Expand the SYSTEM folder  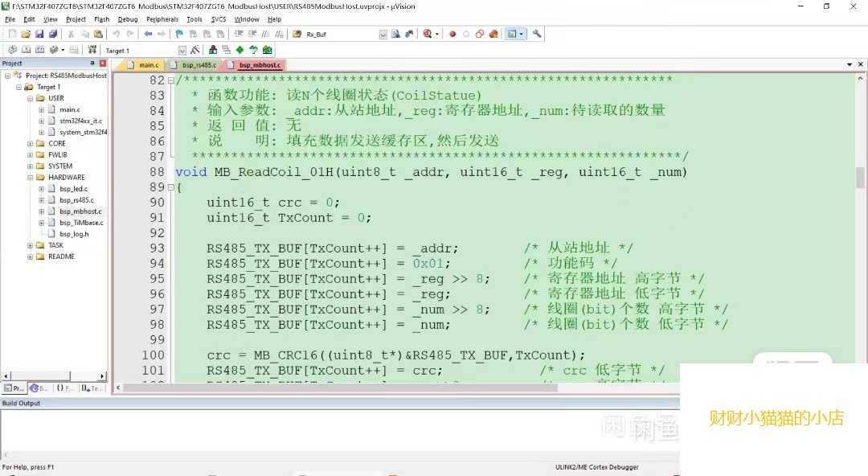click(x=30, y=166)
